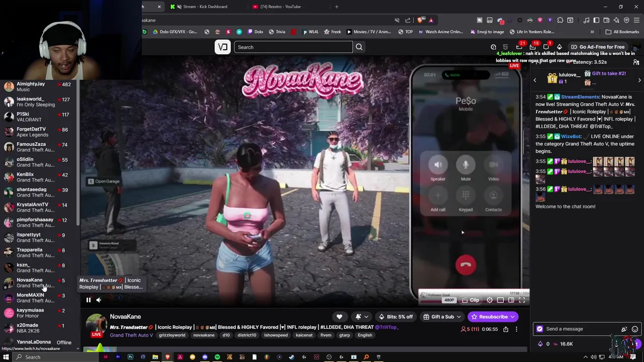Expand the All Bookmarks folder
This screenshot has width=644, height=362.
[x=622, y=32]
